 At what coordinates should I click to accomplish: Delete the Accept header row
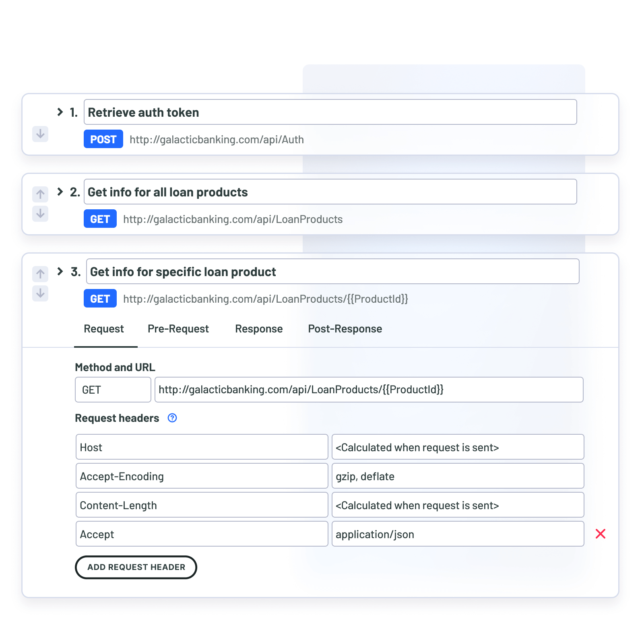(601, 534)
